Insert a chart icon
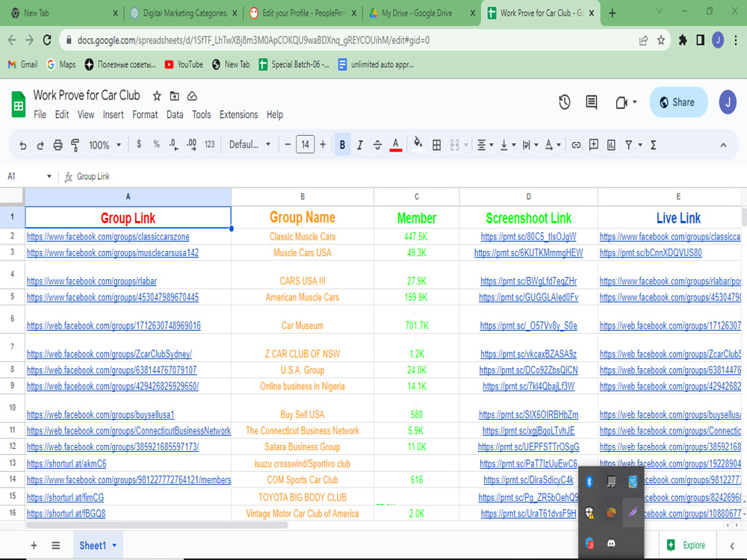Screen dimensions: 747x560 click(x=611, y=145)
